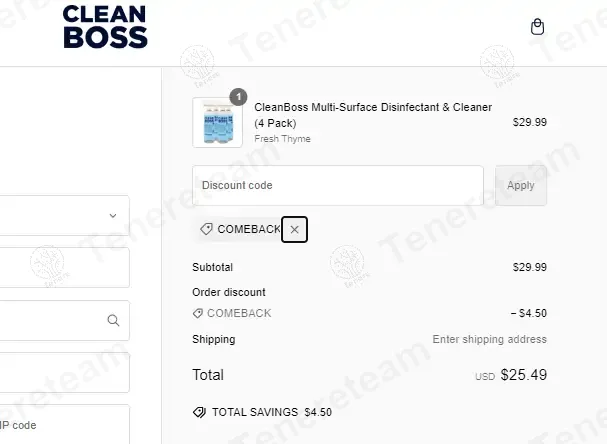Click the Total Savings tags icon

199,412
